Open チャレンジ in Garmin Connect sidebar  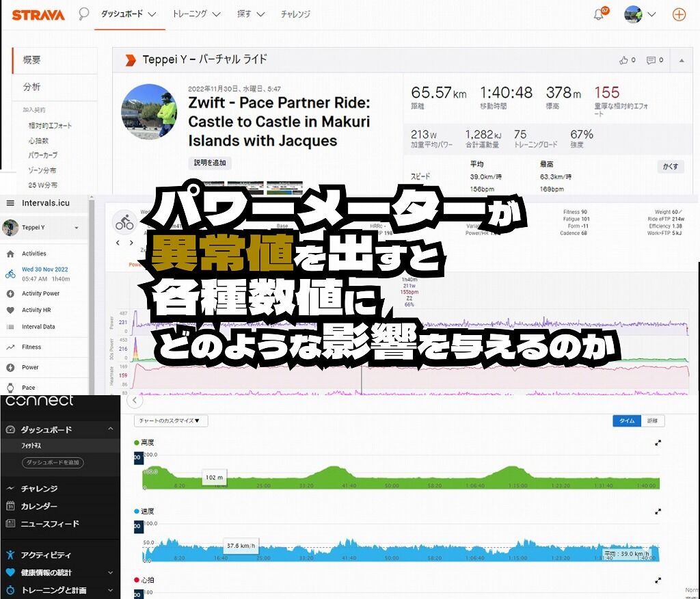pyautogui.click(x=39, y=489)
